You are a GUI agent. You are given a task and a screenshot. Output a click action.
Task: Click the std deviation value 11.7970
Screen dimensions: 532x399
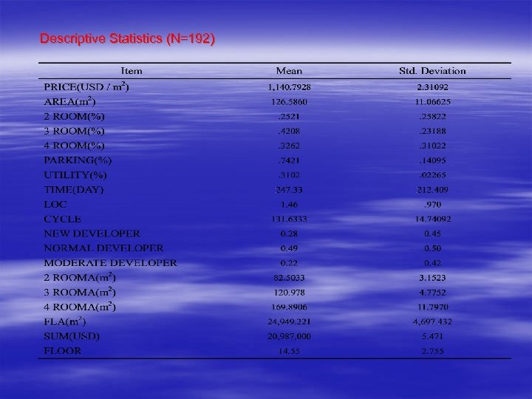point(432,307)
